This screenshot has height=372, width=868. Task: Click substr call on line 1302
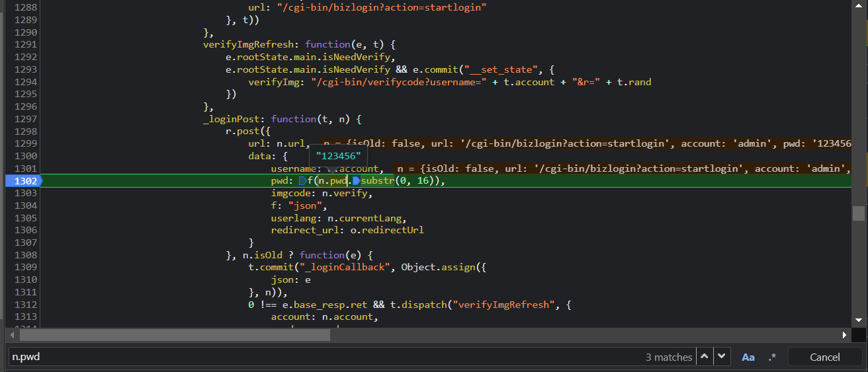(377, 180)
